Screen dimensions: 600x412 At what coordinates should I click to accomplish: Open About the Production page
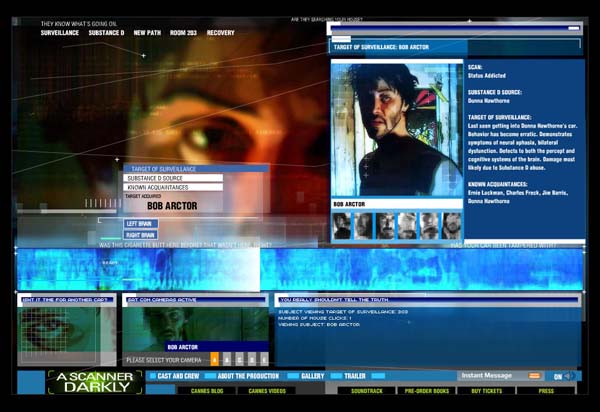coord(248,376)
